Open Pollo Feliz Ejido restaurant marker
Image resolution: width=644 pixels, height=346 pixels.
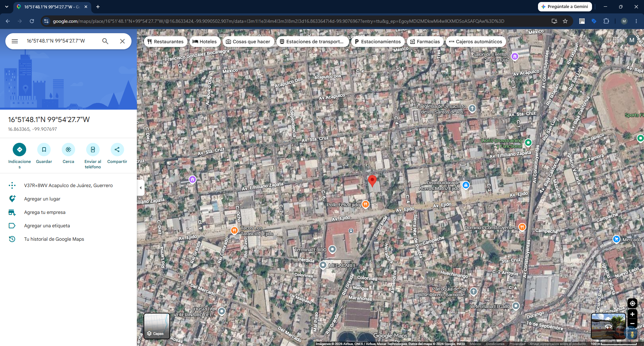366,204
